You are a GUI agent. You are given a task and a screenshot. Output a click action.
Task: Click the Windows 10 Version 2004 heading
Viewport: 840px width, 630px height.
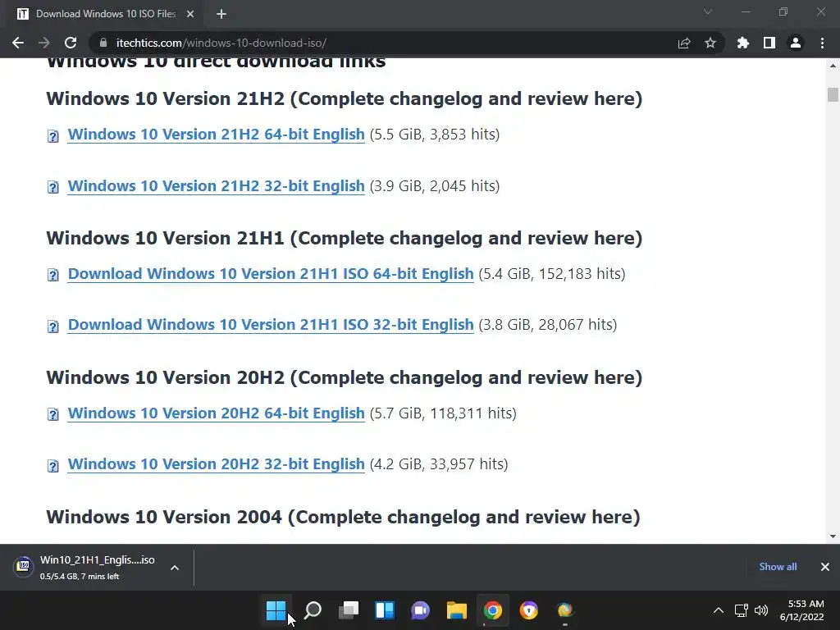pos(343,517)
